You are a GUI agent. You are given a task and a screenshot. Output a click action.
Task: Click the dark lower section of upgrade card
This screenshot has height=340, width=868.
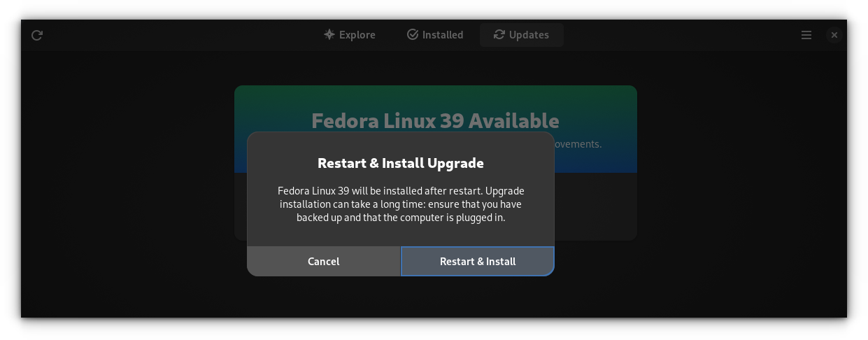click(595, 206)
